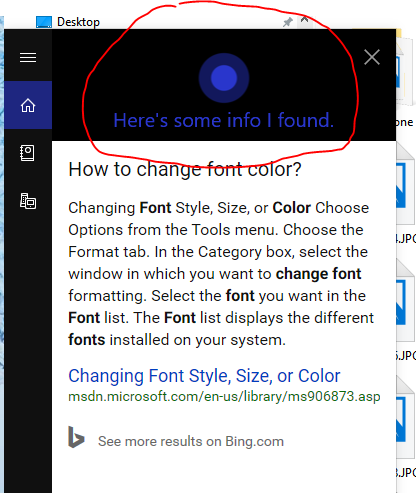Click the 'How to change font color?' heading
Image resolution: width=416 pixels, height=493 pixels.
[x=185, y=169]
